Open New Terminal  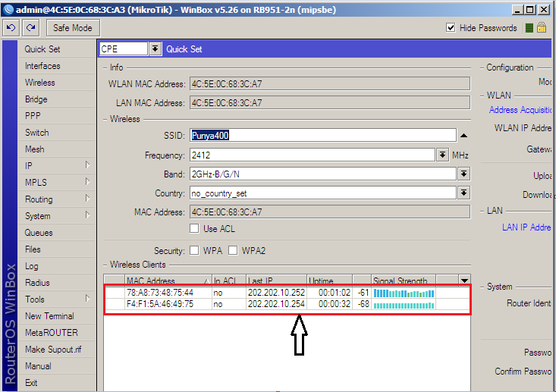coord(57,315)
